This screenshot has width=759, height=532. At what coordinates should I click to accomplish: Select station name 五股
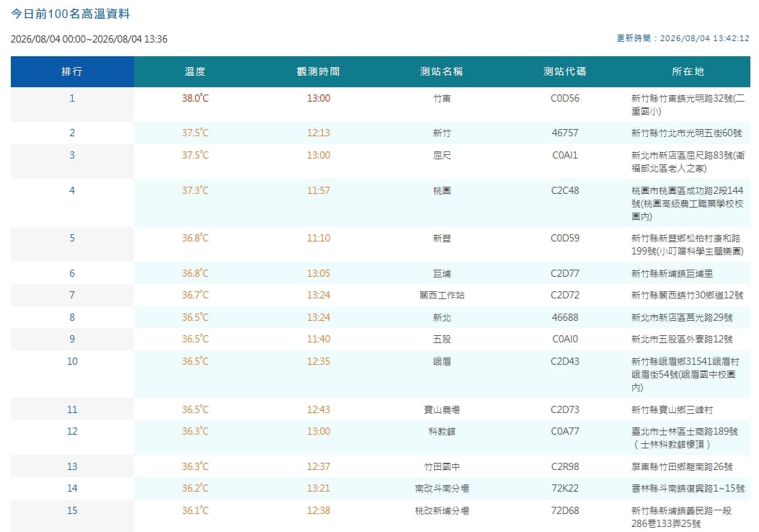(x=441, y=340)
